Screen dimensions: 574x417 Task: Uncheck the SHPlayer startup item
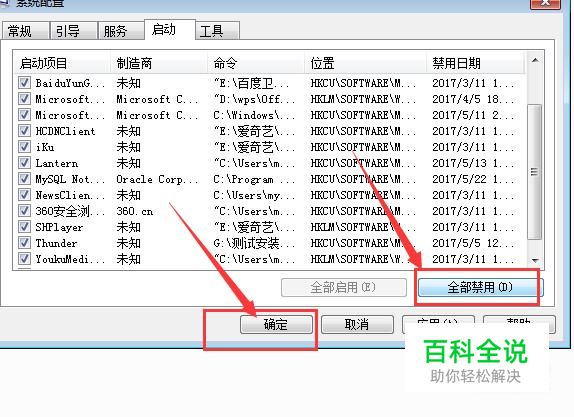(x=24, y=227)
